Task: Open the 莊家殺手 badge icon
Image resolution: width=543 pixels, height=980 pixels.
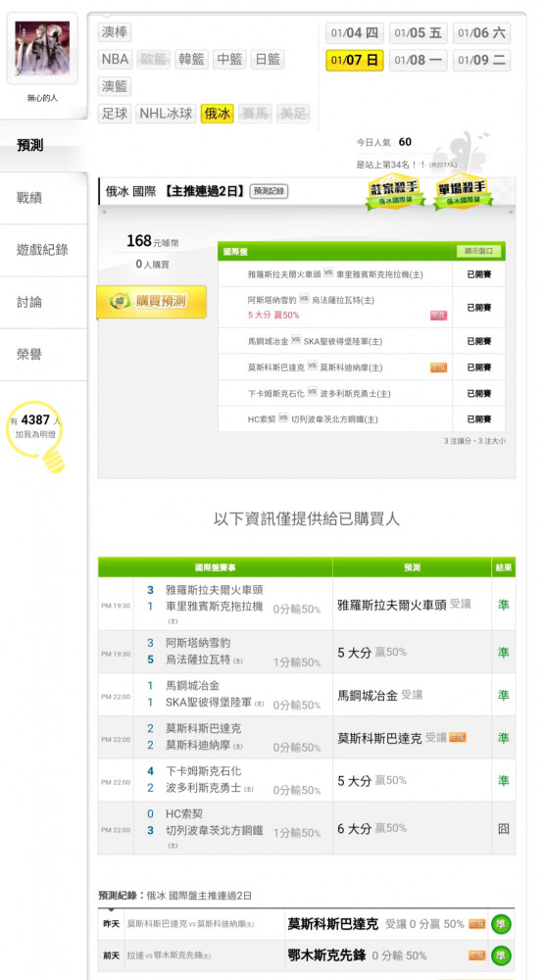Action: (395, 192)
